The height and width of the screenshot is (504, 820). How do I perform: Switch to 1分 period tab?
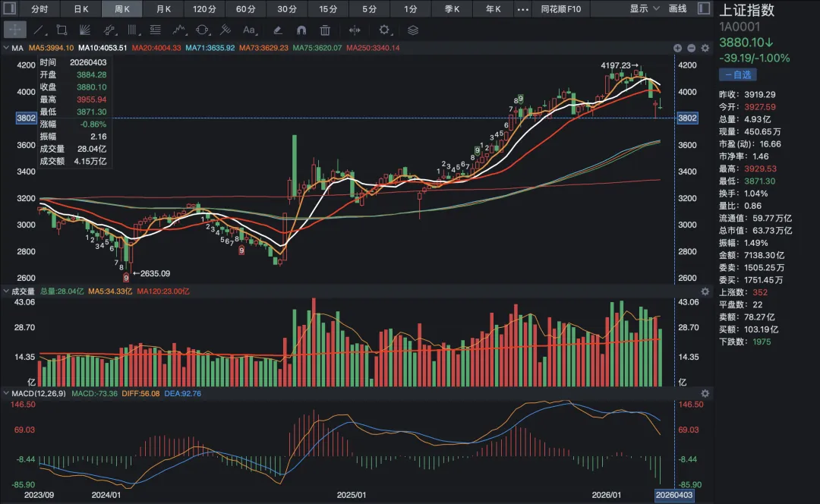click(411, 9)
